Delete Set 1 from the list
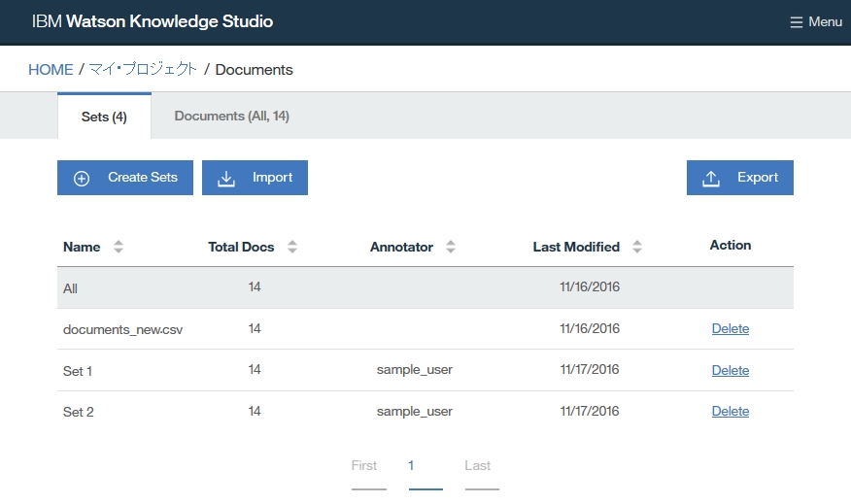This screenshot has height=504, width=851. pos(730,370)
